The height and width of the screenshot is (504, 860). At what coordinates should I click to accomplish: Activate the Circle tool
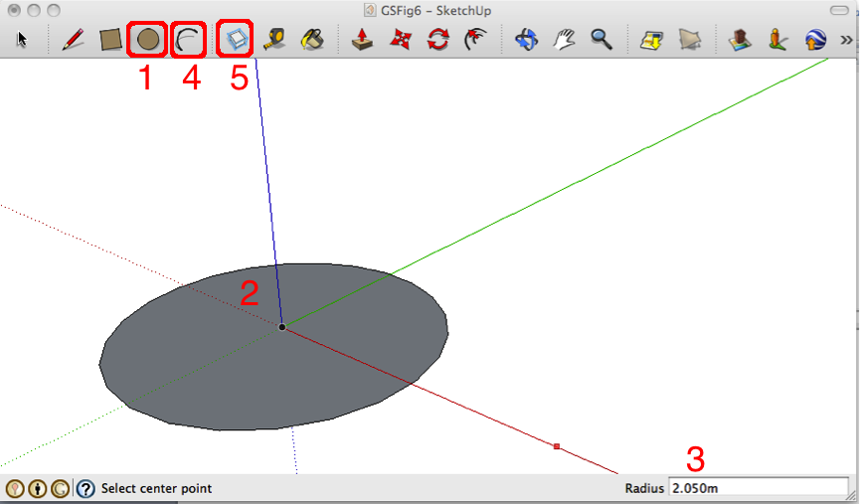click(148, 40)
